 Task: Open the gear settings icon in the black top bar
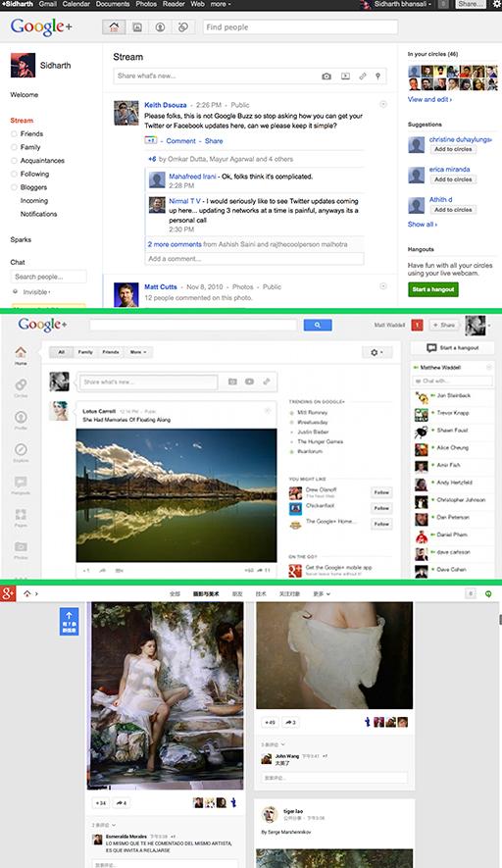pos(496,4)
